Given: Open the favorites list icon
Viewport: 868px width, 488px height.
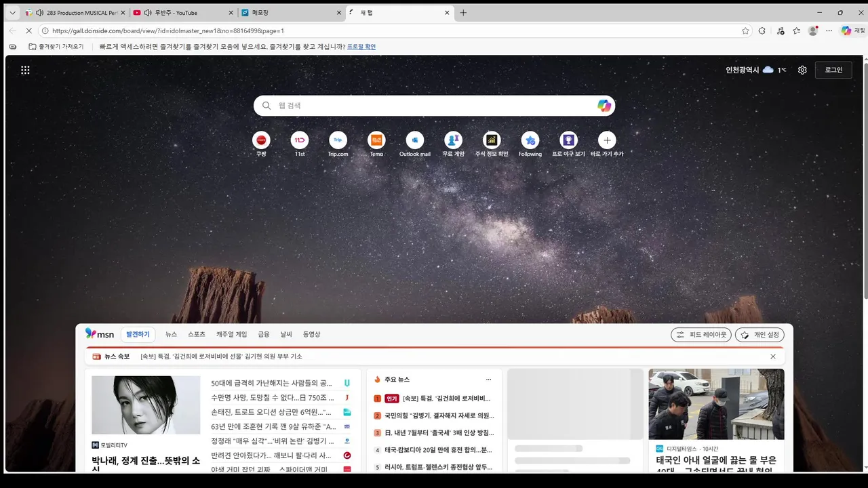Looking at the screenshot, I should (x=796, y=30).
